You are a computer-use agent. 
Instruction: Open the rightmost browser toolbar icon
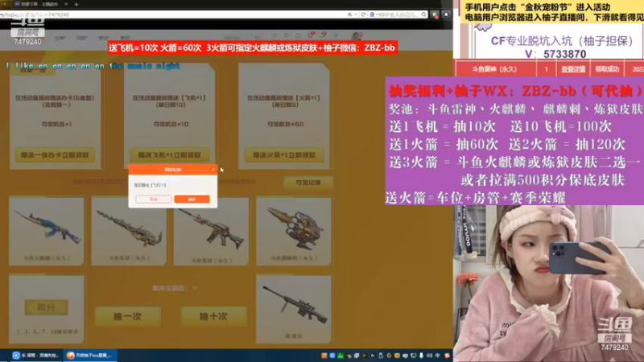[447, 14]
